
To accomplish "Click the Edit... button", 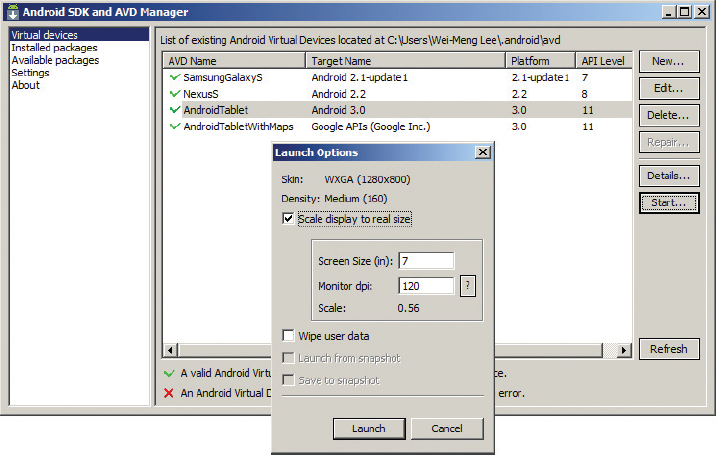I will pos(669,88).
